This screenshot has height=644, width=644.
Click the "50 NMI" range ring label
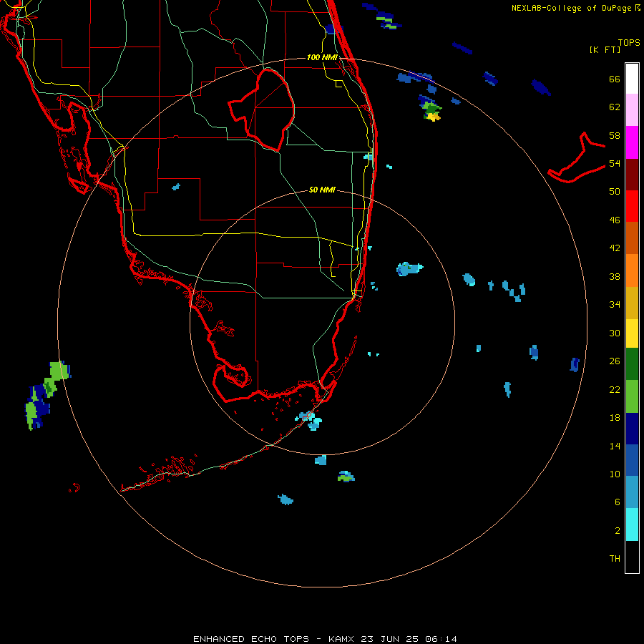pyautogui.click(x=322, y=190)
